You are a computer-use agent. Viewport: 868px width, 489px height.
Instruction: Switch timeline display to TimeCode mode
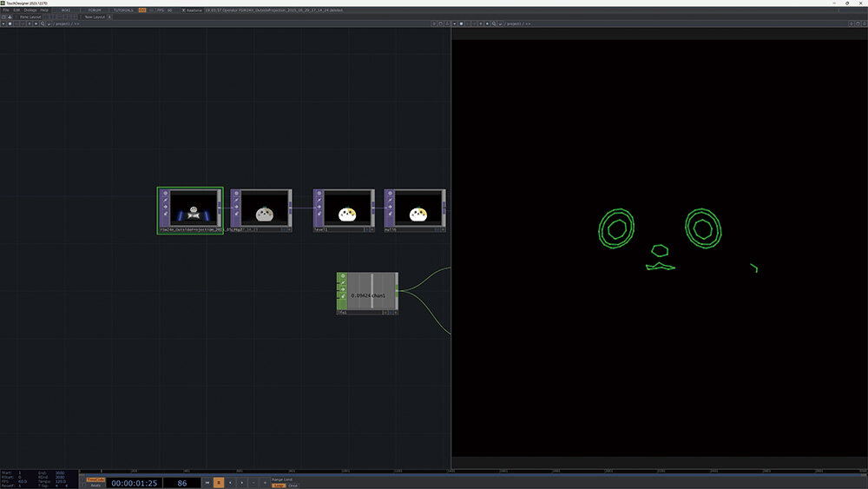pos(95,479)
